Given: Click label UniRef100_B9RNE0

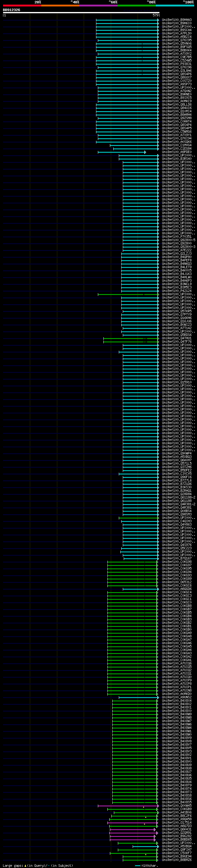Looking at the screenshot, I should (177, 95).
